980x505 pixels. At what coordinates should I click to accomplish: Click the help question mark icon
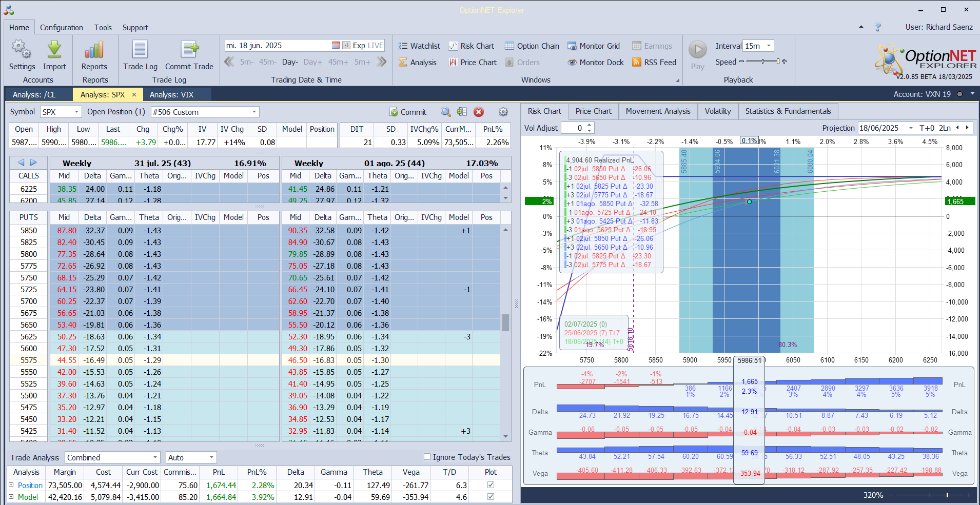point(878,27)
